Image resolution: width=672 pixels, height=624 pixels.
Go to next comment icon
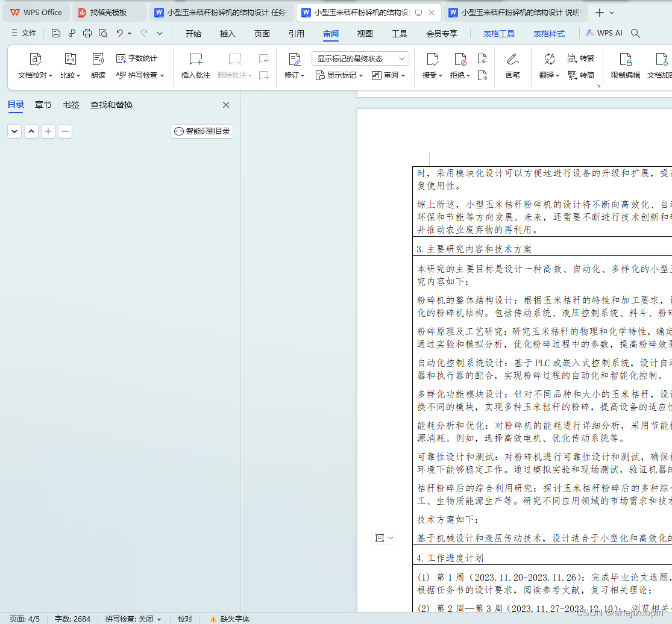[264, 75]
